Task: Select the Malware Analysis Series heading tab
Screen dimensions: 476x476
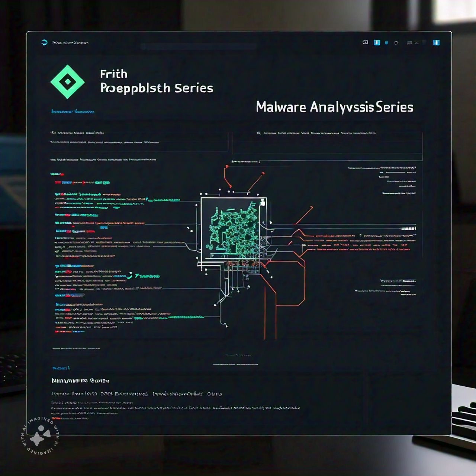Action: (x=334, y=107)
